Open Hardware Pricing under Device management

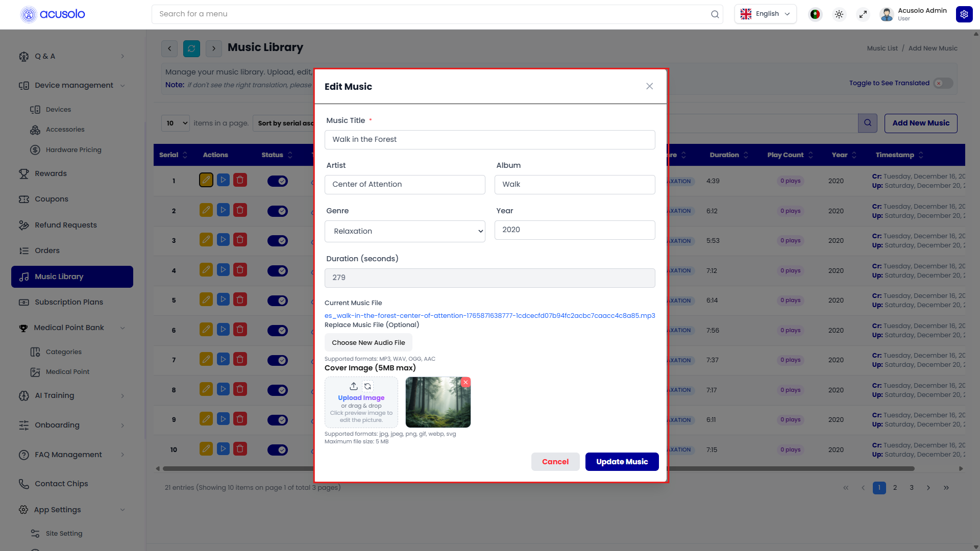(x=73, y=150)
